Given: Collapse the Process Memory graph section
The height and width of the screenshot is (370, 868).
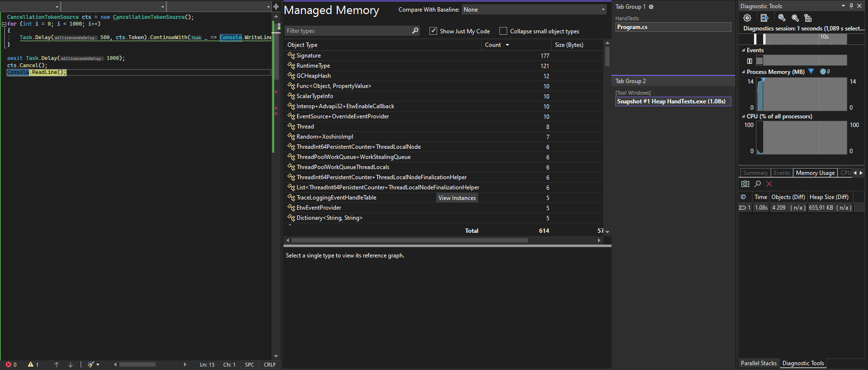Looking at the screenshot, I should pos(743,72).
